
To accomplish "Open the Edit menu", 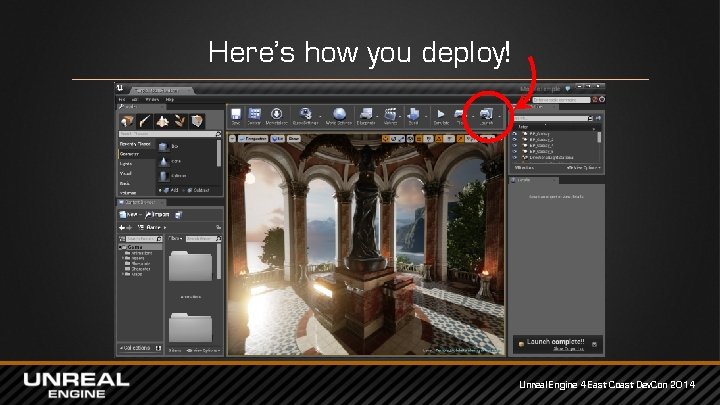I will point(135,99).
